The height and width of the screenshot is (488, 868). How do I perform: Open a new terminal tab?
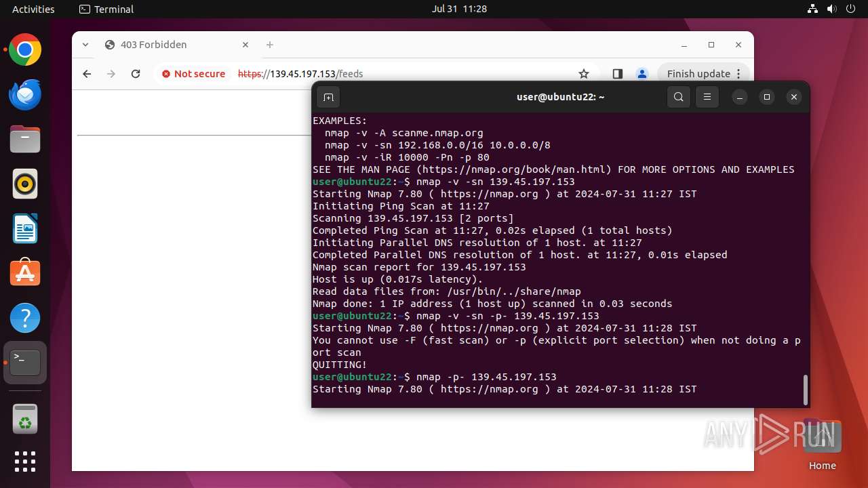(x=328, y=97)
